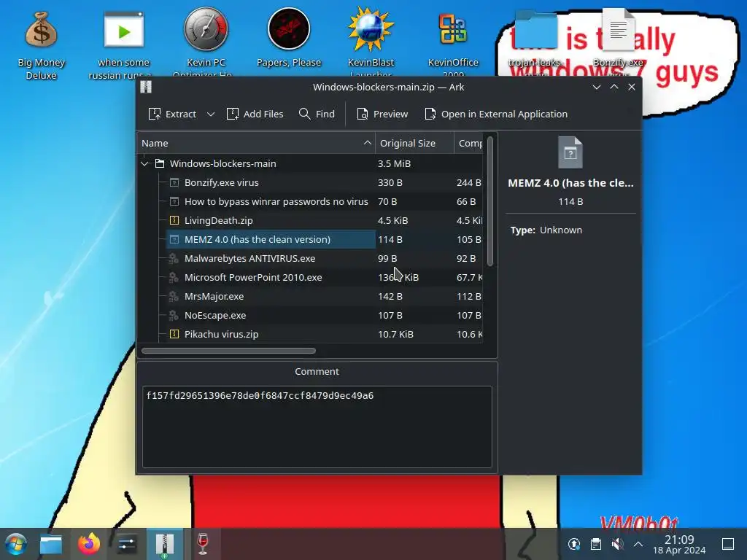Click LivingDeath.zip archive icon
The width and height of the screenshot is (747, 560).
[x=174, y=220]
